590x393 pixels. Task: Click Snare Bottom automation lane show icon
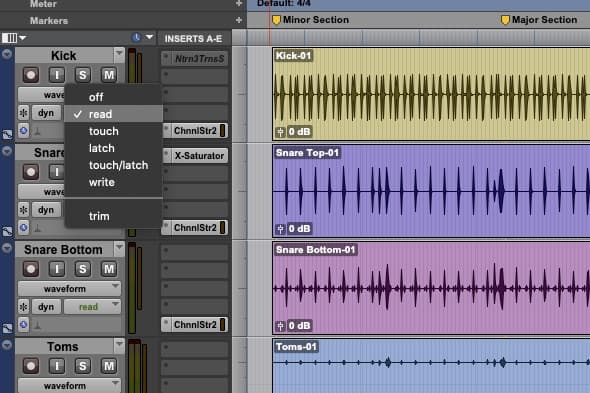click(x=7, y=328)
